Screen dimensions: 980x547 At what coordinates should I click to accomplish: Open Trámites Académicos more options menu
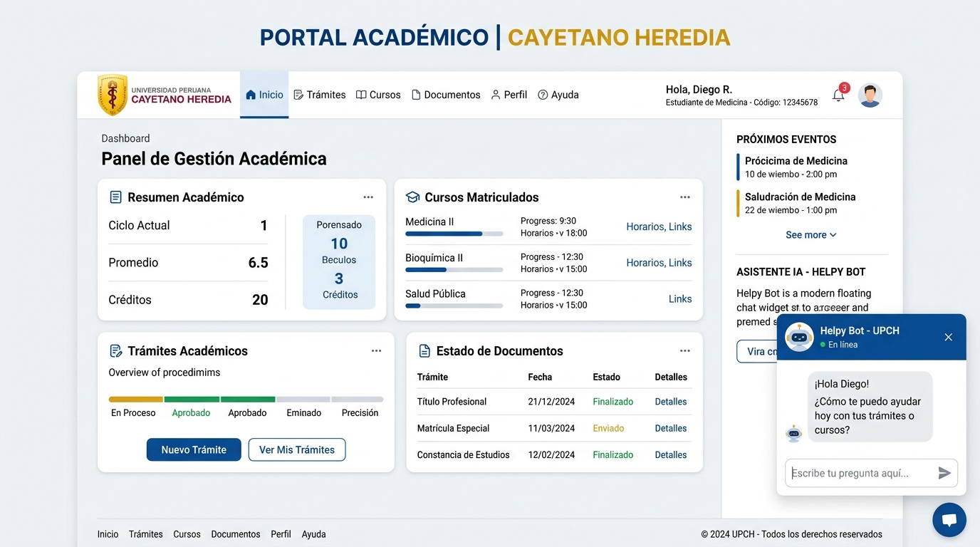pos(376,350)
